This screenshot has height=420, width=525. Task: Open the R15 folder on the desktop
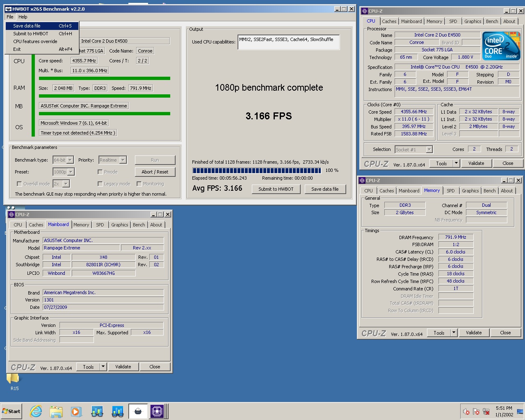tap(14, 381)
